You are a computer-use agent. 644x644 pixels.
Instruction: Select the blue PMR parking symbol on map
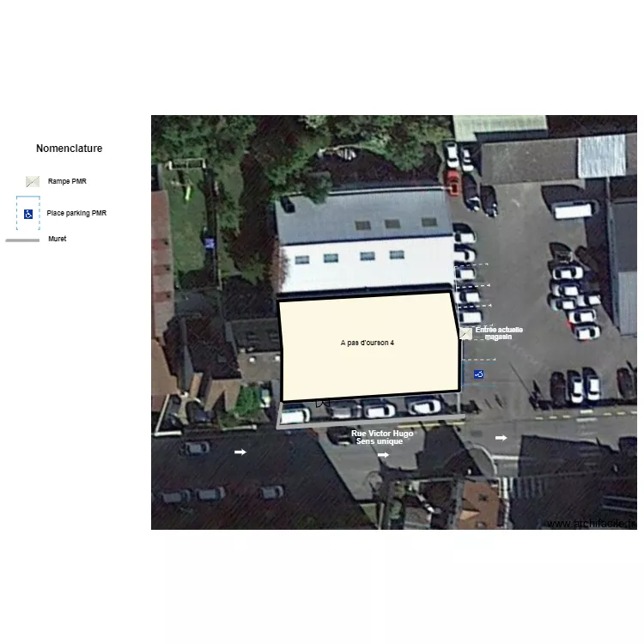[478, 374]
